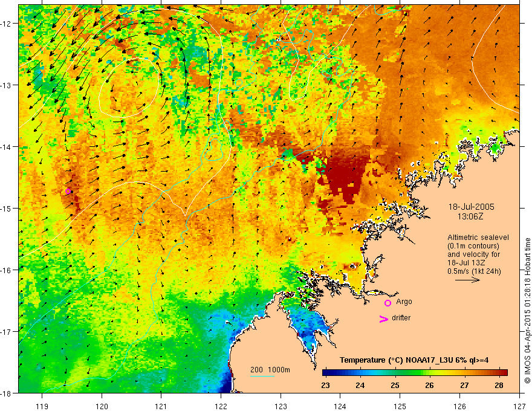Click the Temperature NOAA17_L3U title text
532x411 pixels.
pyautogui.click(x=414, y=360)
